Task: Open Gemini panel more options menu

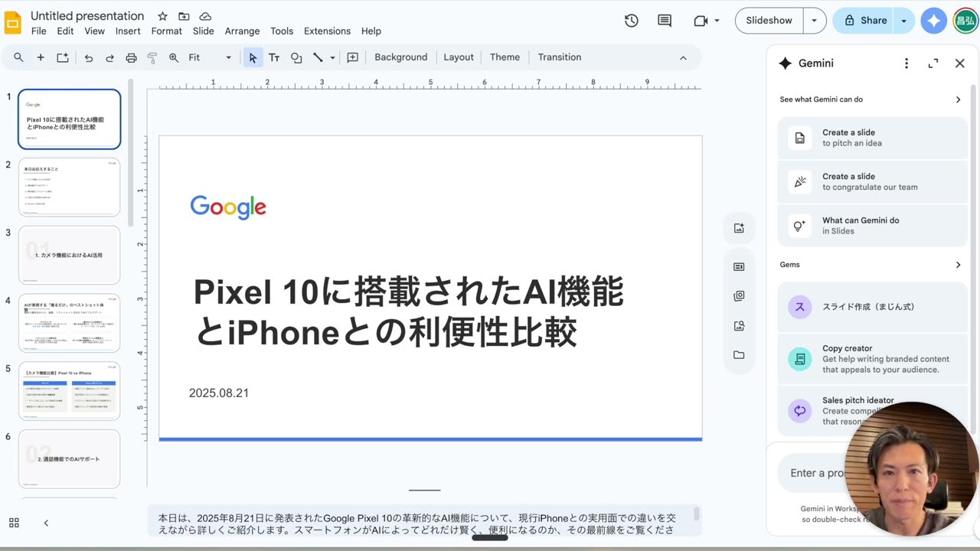Action: click(x=906, y=64)
